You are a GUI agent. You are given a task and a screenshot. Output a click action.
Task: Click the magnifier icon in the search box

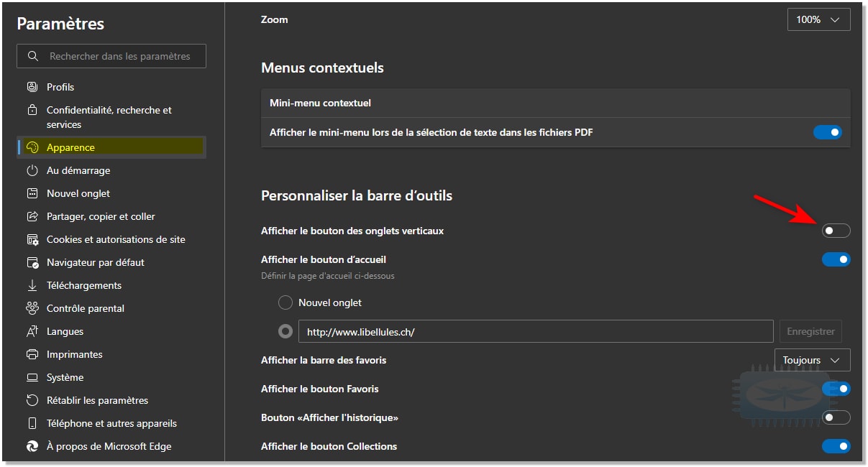pos(32,56)
